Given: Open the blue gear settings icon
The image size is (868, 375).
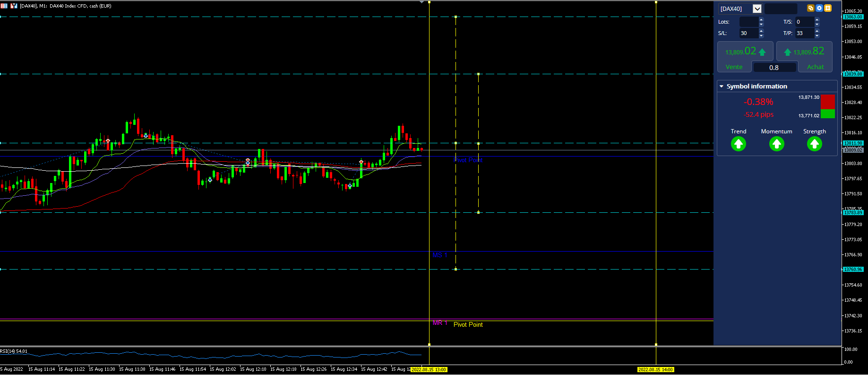Looking at the screenshot, I should click(819, 8).
